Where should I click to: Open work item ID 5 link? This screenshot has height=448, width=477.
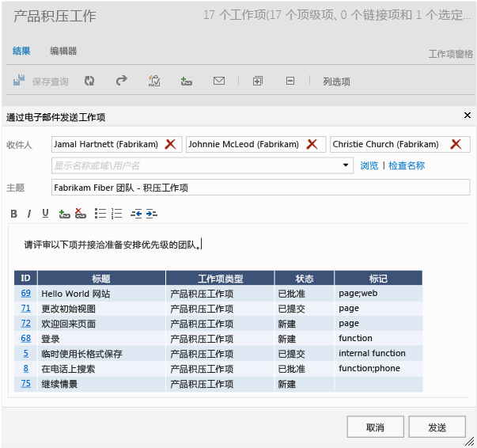(x=26, y=353)
